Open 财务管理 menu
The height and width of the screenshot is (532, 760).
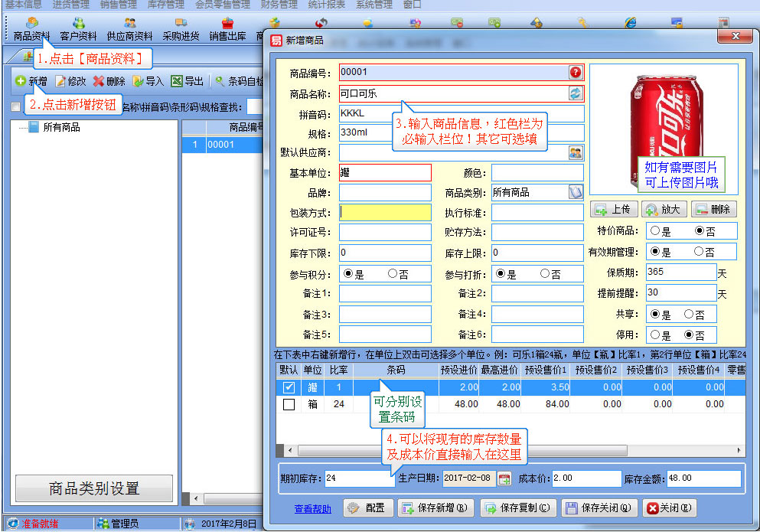279,5
